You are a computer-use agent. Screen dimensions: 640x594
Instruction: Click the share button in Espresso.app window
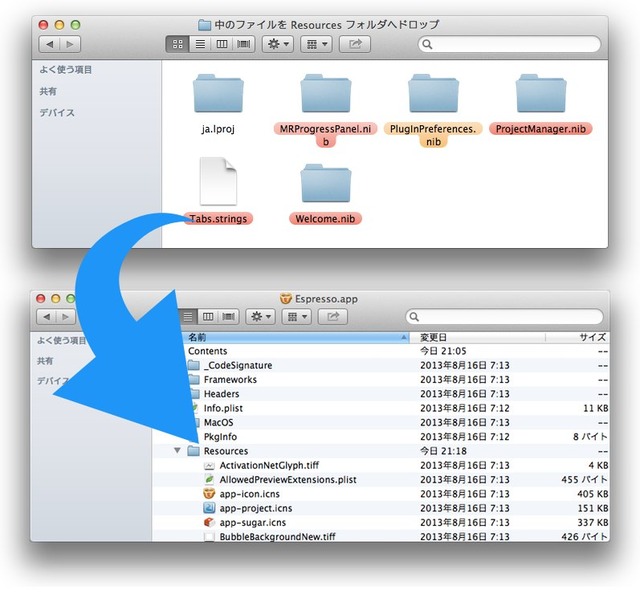333,317
